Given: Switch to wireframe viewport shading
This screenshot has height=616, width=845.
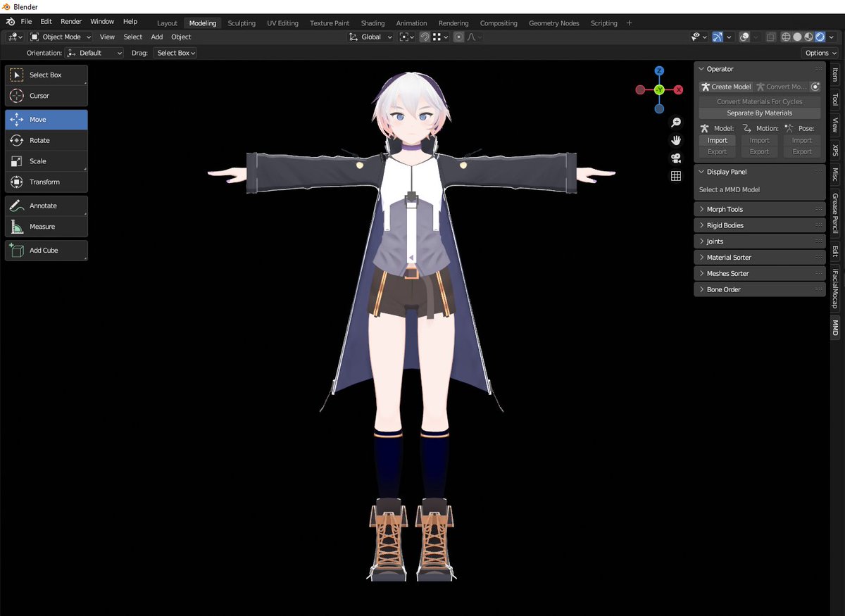Looking at the screenshot, I should [786, 37].
